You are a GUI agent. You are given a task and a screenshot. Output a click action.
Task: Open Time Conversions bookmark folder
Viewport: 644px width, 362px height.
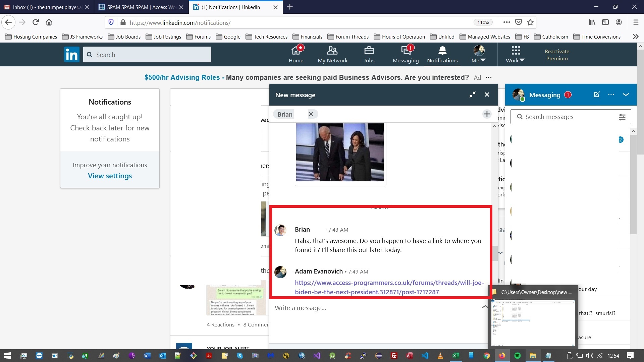click(x=597, y=37)
